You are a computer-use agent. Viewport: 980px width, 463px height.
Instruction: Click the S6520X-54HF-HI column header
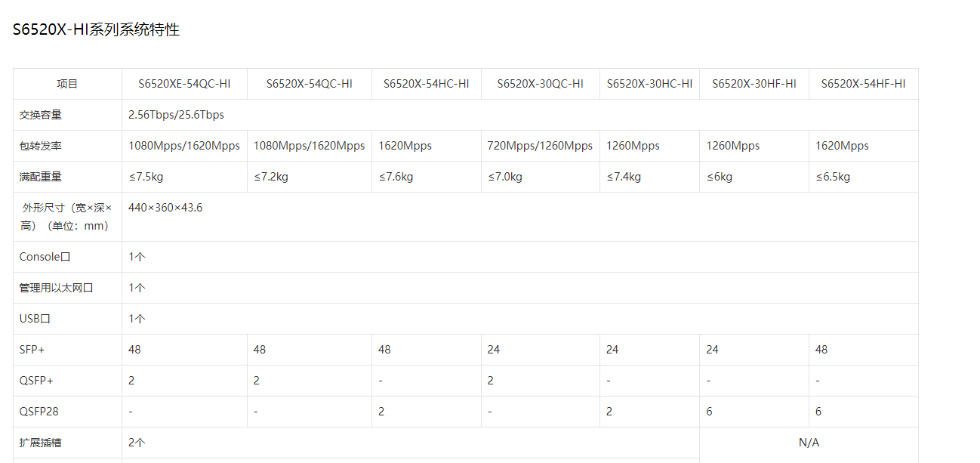point(863,84)
